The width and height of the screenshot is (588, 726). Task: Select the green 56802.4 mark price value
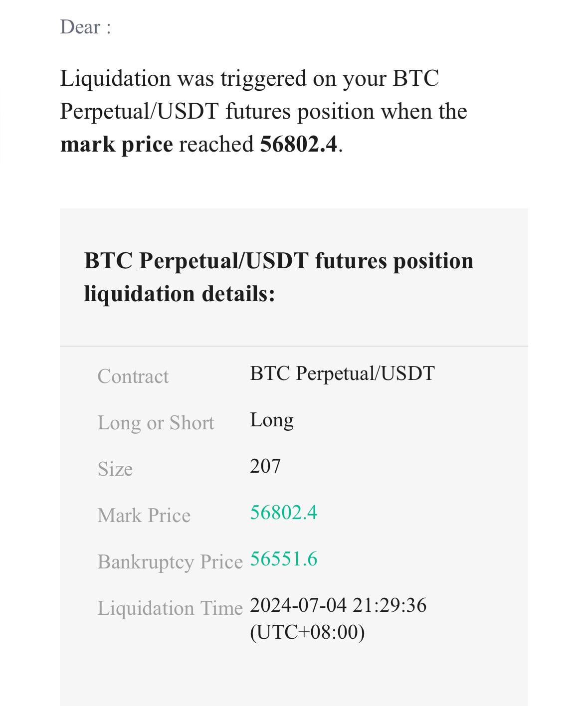pos(283,513)
